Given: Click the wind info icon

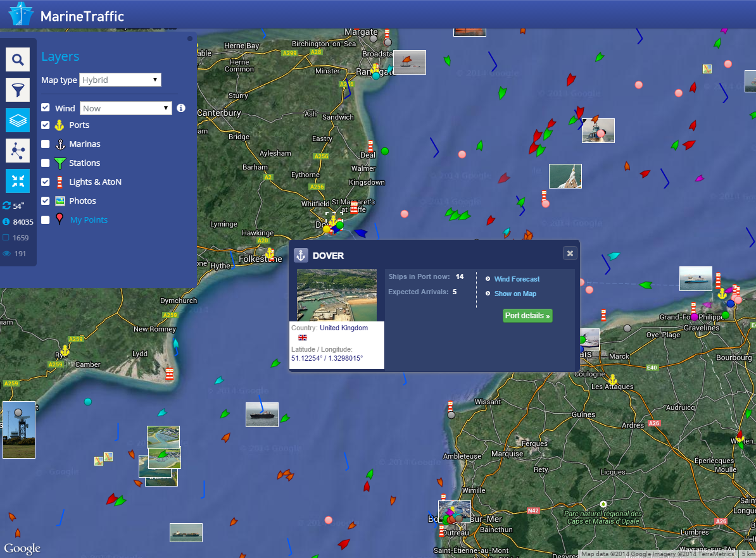Looking at the screenshot, I should click(181, 108).
